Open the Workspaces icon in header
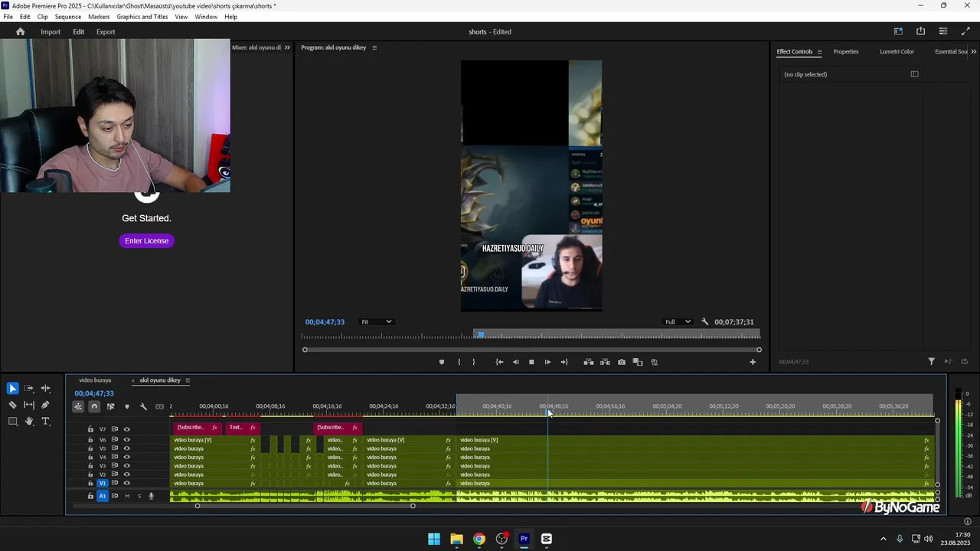 898,31
